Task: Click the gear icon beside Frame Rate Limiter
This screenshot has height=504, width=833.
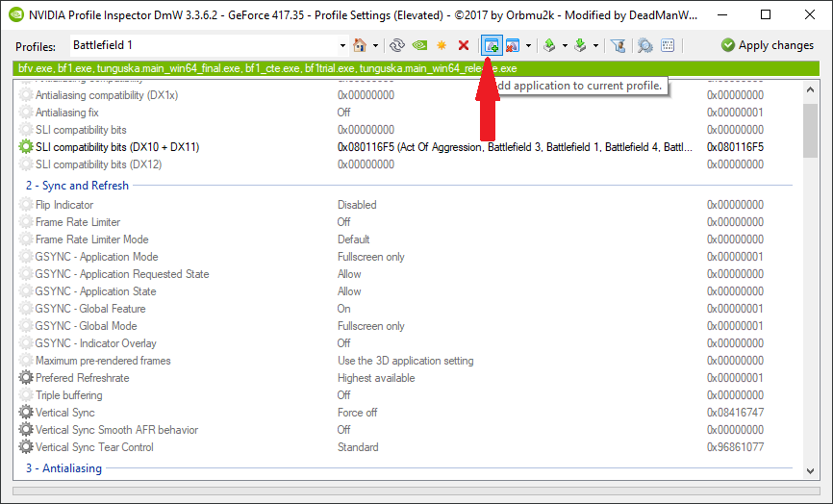Action: click(26, 222)
